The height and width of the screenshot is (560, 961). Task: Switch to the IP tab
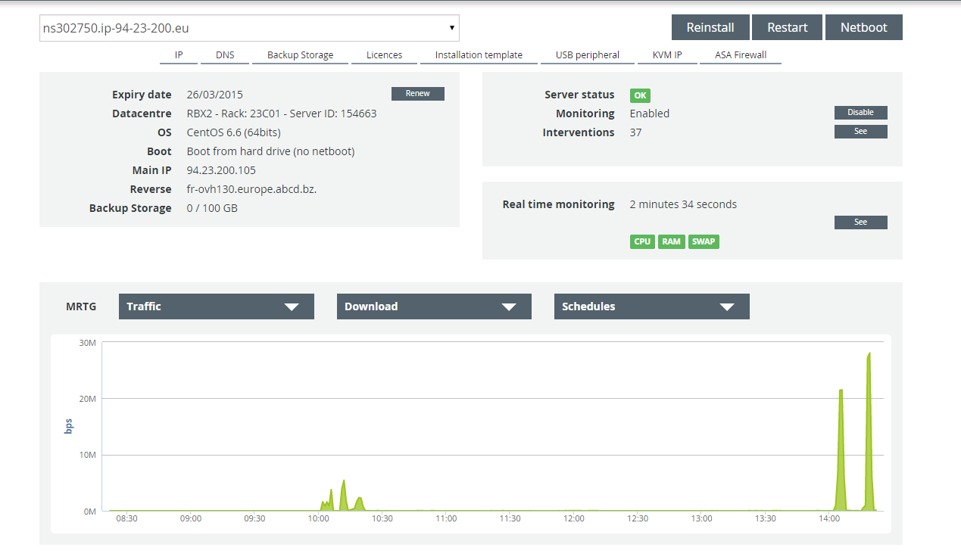179,55
